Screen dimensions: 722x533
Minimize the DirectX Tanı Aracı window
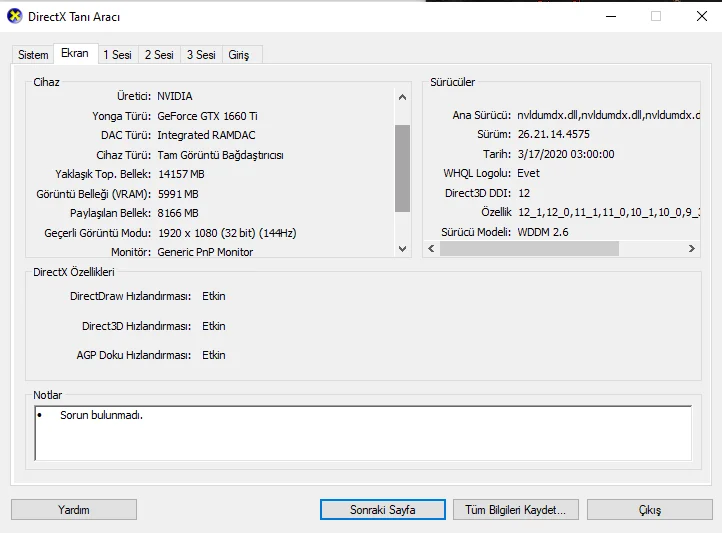pyautogui.click(x=611, y=17)
